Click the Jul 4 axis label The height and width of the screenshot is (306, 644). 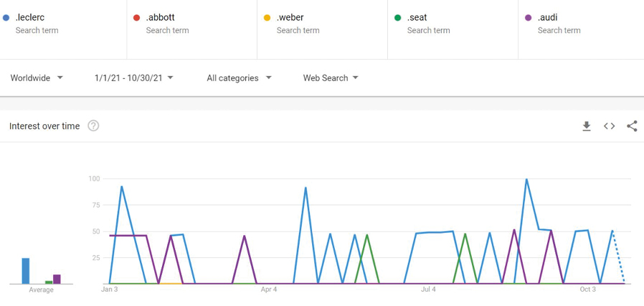(x=428, y=289)
